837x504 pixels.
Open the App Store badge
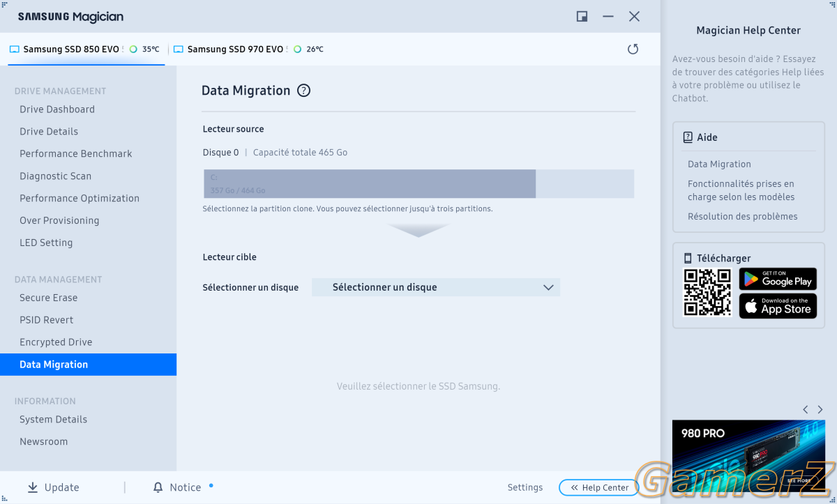778,306
